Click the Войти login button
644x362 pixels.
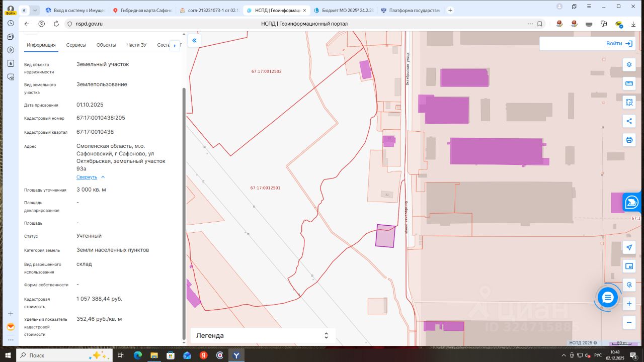(619, 44)
